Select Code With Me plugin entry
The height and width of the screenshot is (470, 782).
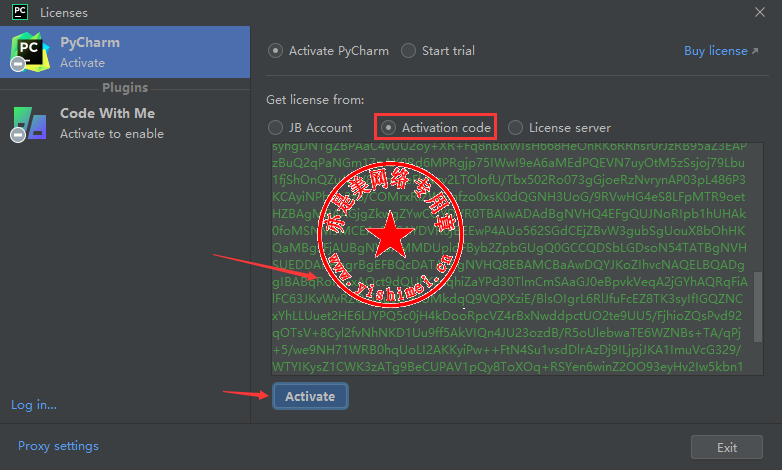125,124
